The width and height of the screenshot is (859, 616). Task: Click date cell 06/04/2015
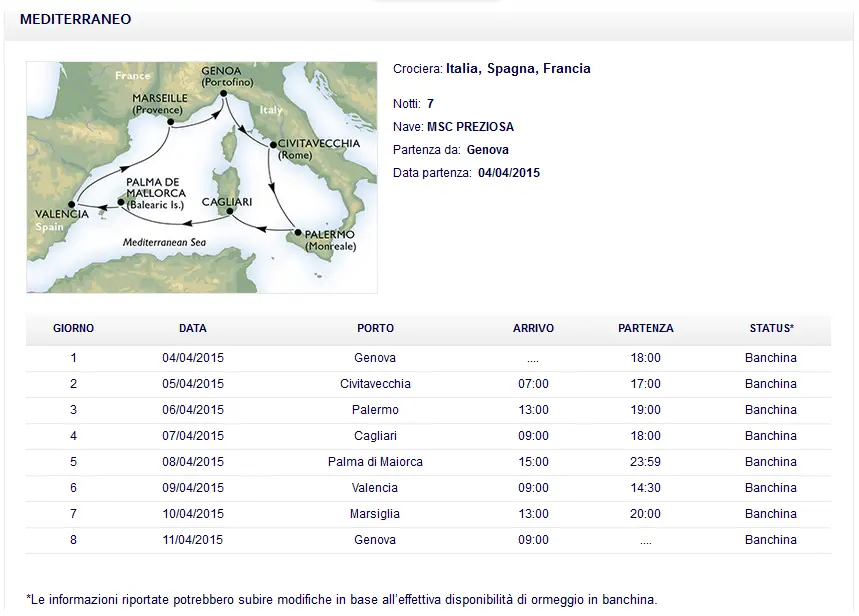[x=193, y=410]
